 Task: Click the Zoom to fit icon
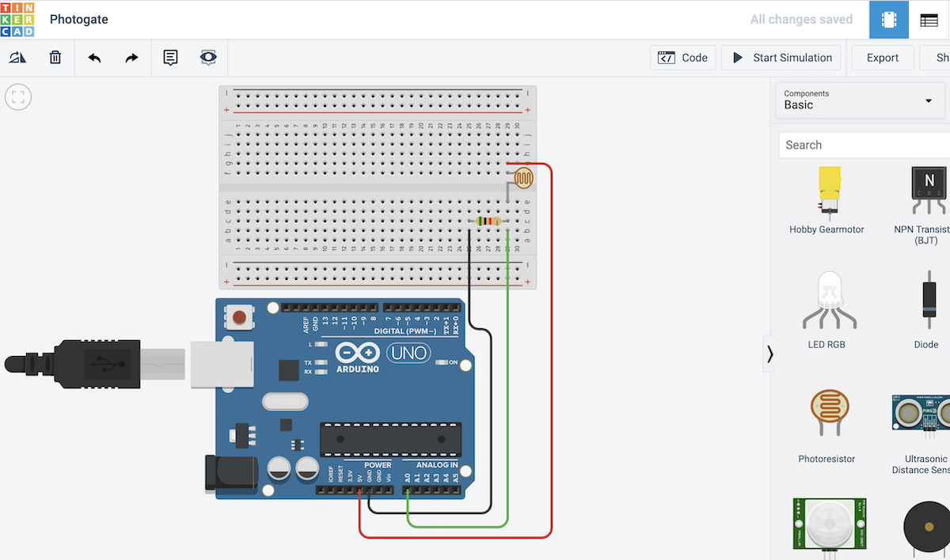click(17, 96)
